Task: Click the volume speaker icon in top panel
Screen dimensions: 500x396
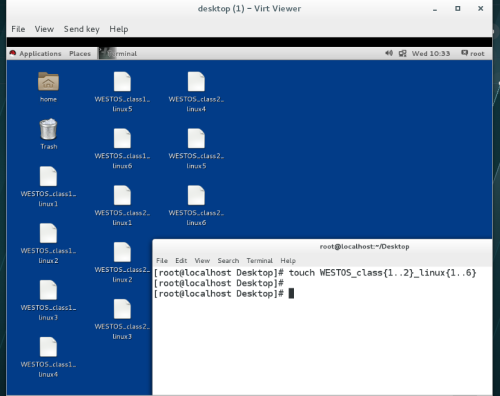Action: point(389,53)
